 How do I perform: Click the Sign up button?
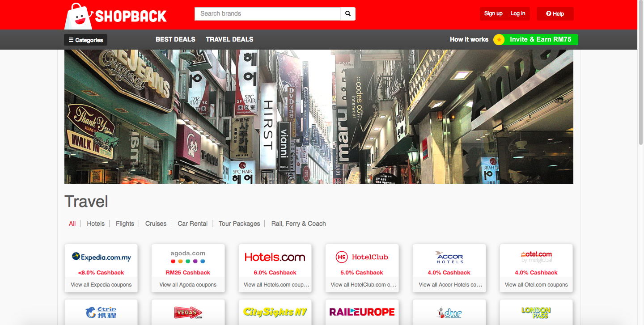[x=493, y=13]
